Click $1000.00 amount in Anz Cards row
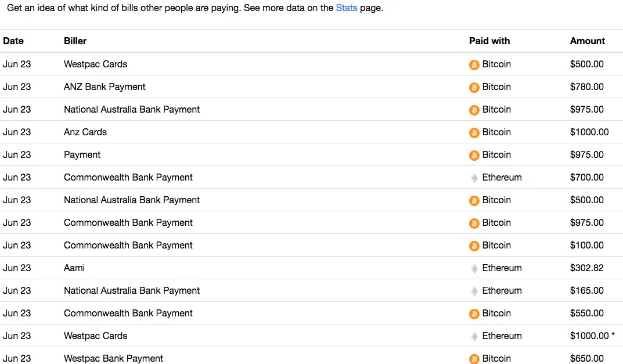Image resolution: width=623 pixels, height=364 pixels. coord(589,132)
